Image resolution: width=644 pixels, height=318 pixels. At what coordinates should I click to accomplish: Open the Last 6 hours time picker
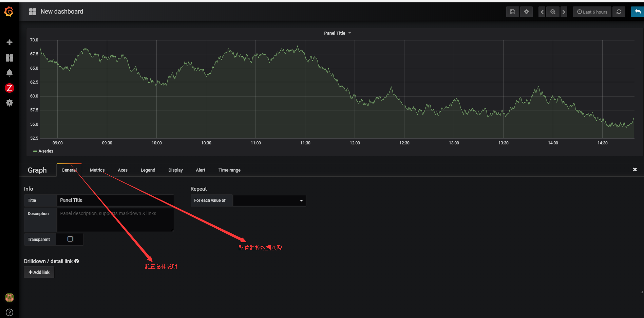click(x=592, y=12)
